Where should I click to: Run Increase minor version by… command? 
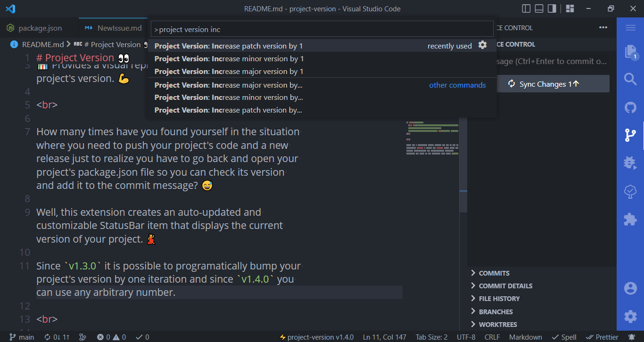click(322, 98)
